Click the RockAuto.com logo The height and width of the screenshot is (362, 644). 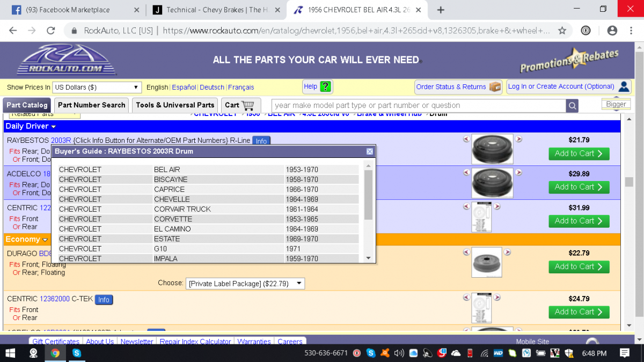(x=66, y=60)
